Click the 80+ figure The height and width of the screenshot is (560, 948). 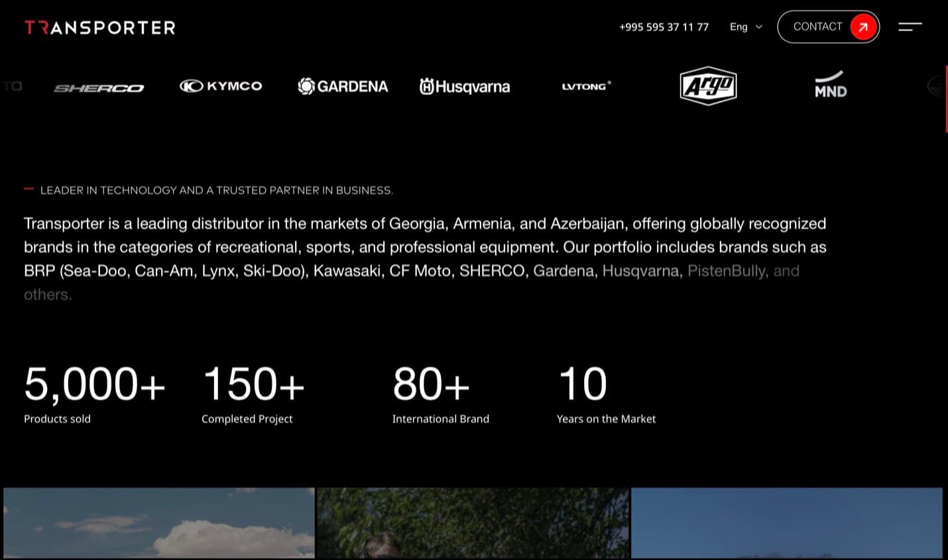(431, 384)
